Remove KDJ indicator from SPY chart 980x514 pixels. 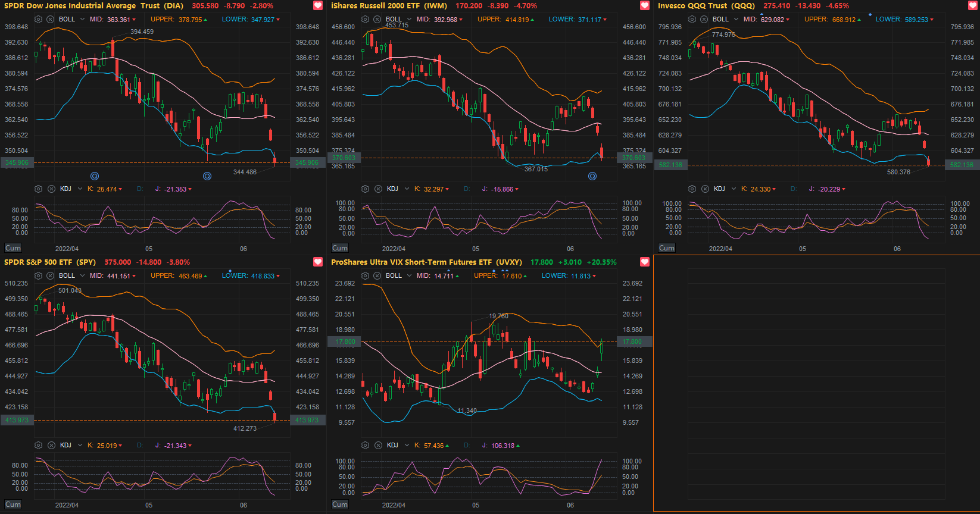[51, 445]
